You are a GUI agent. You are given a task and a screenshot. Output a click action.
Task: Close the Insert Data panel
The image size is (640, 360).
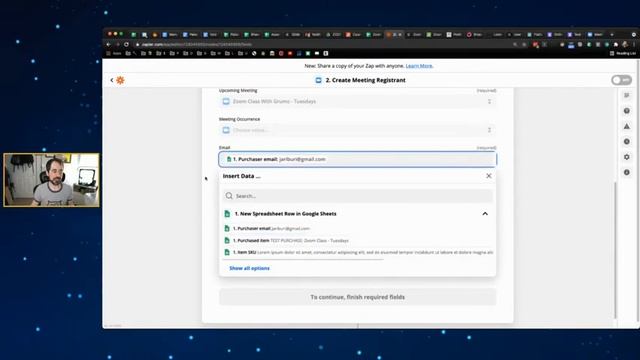[x=489, y=176]
